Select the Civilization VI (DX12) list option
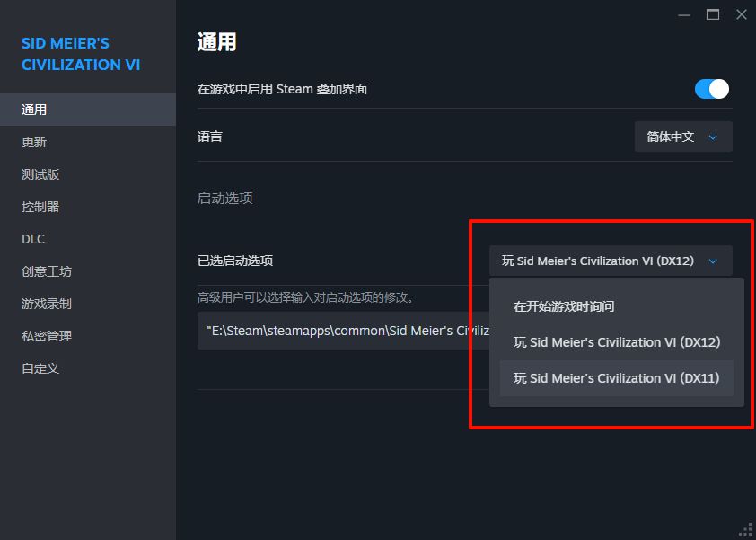The image size is (756, 540). coord(616,342)
